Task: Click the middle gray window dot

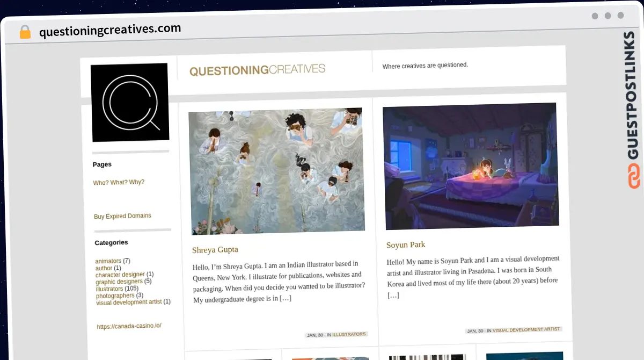Action: (x=608, y=16)
